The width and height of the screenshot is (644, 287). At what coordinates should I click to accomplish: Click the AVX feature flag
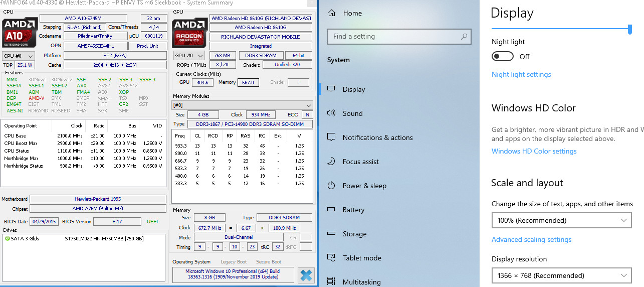82,86
